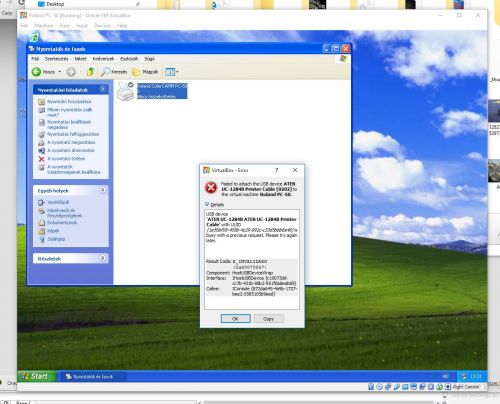Click the XP system tray icon beside the clock
This screenshot has height=404, width=500.
click(464, 376)
